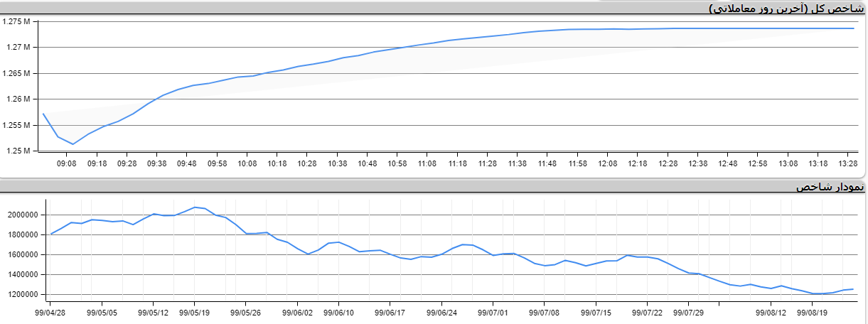This screenshot has height=324, width=868.
Task: Select the 1200000 y-axis label on lower chart
Action: pyautogui.click(x=23, y=294)
